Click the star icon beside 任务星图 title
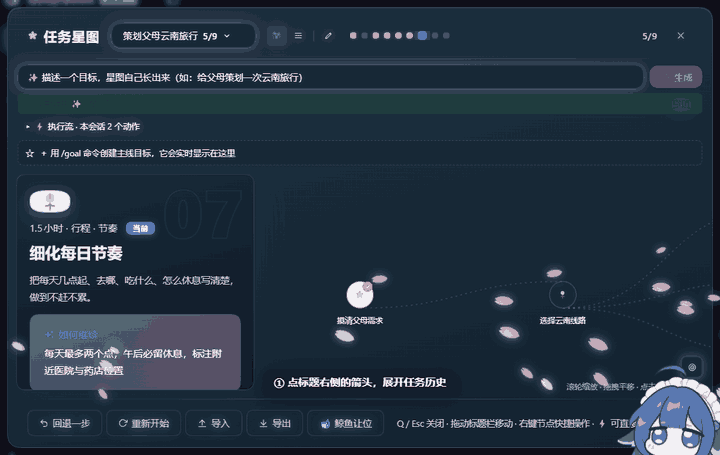 (33, 36)
